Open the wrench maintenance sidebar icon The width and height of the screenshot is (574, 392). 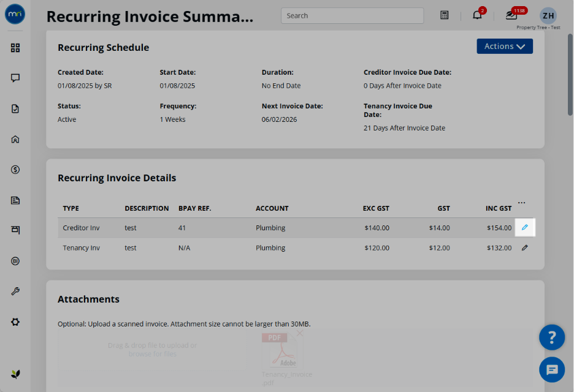pyautogui.click(x=15, y=292)
